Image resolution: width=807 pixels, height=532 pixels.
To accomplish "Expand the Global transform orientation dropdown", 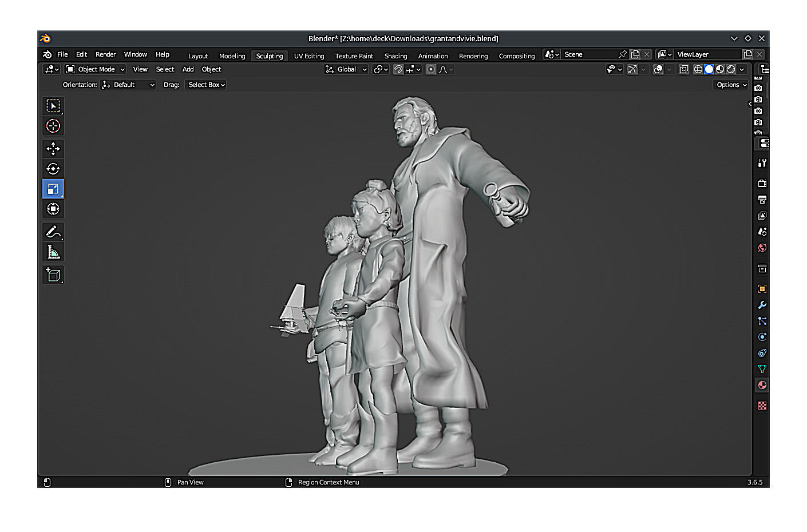I will [x=346, y=69].
